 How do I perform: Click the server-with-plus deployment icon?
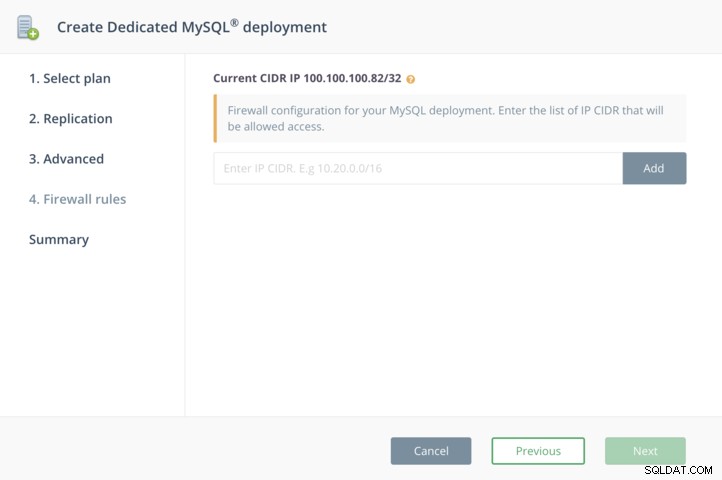click(x=28, y=27)
